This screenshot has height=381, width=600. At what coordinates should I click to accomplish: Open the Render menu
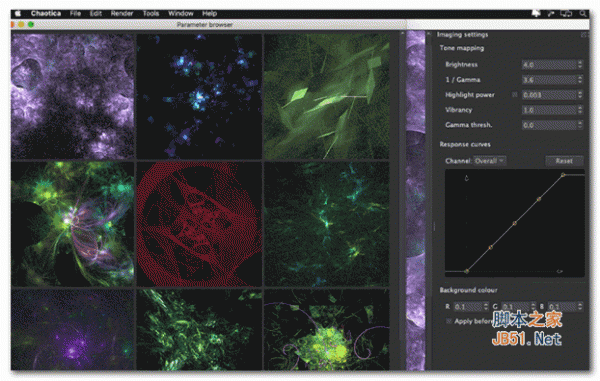coord(122,13)
